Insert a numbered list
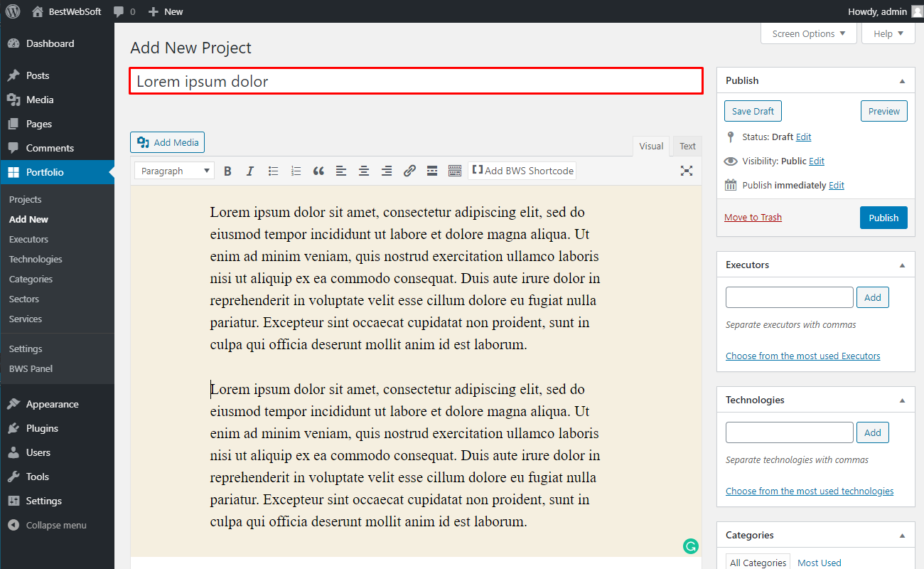Image resolution: width=924 pixels, height=569 pixels. click(x=296, y=171)
